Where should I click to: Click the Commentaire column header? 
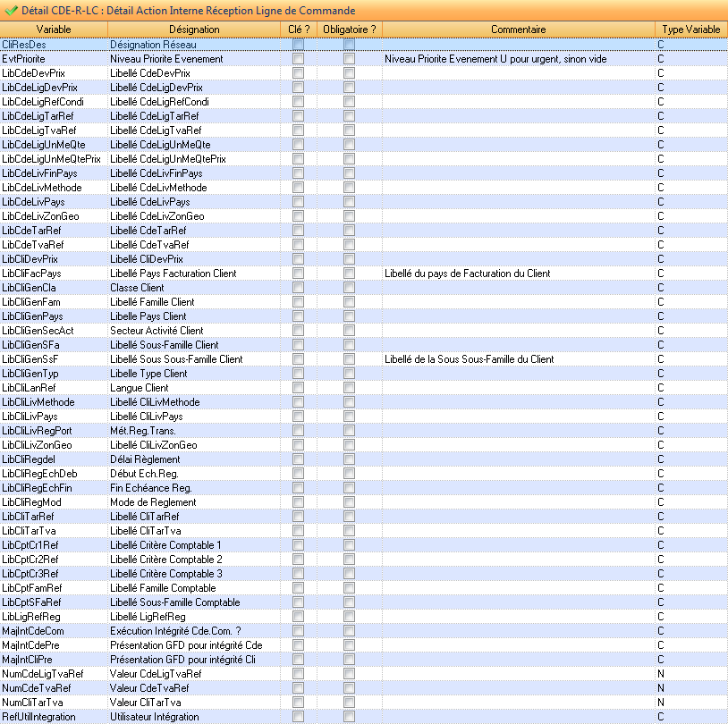point(518,29)
